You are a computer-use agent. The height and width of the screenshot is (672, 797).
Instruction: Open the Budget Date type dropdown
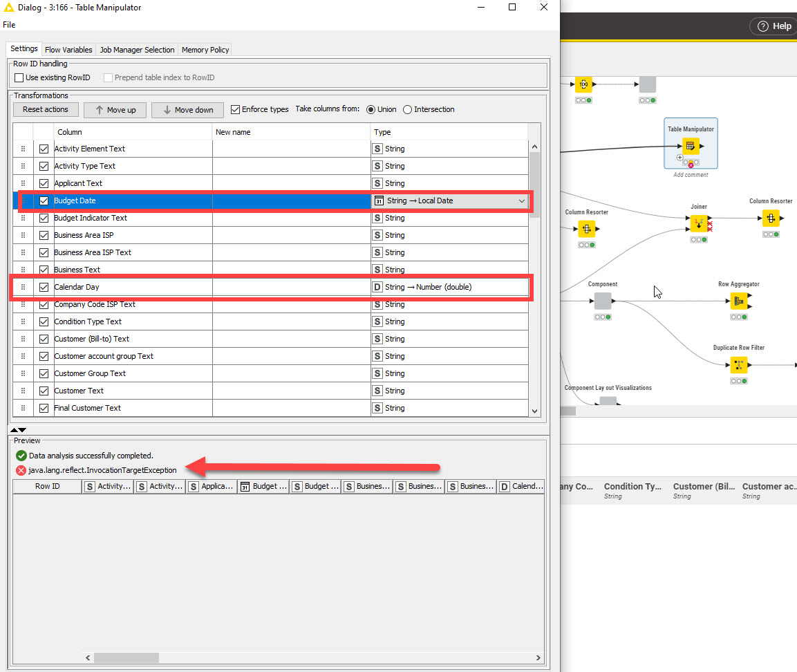coord(521,200)
